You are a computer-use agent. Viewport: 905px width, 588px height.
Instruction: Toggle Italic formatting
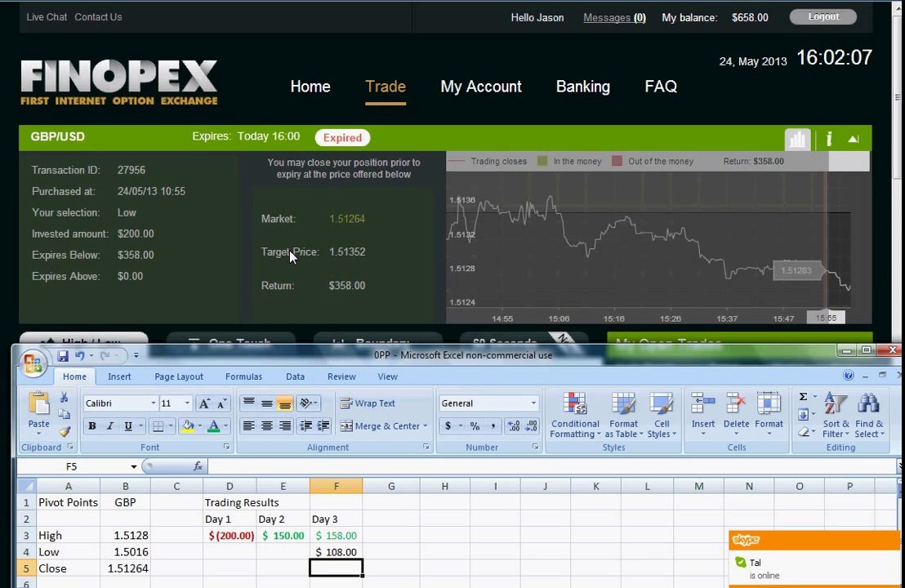point(109,425)
